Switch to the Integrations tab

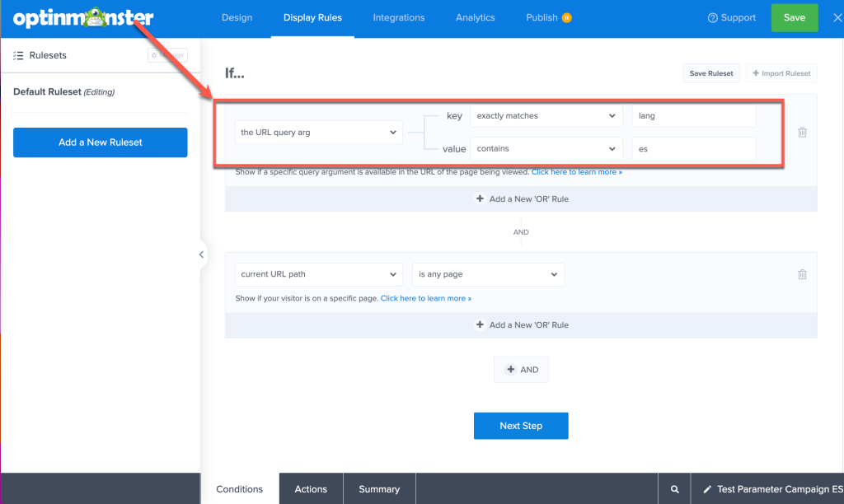point(399,18)
